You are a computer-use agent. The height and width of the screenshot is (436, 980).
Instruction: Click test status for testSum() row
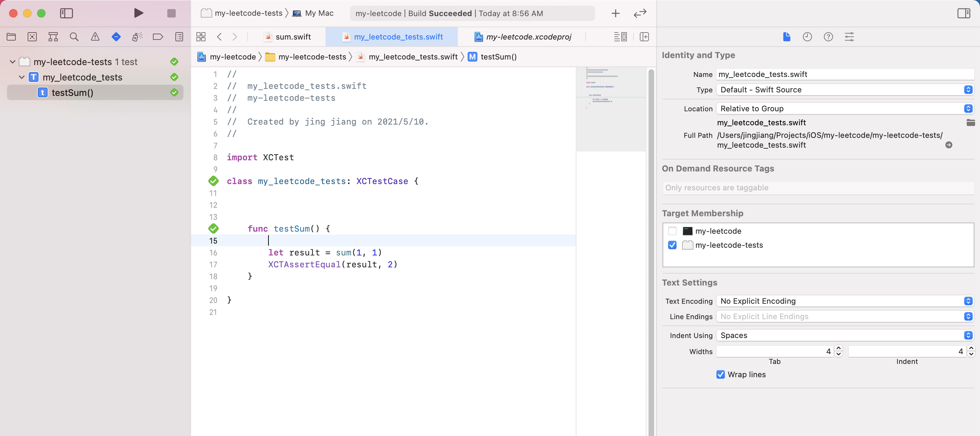coord(174,92)
